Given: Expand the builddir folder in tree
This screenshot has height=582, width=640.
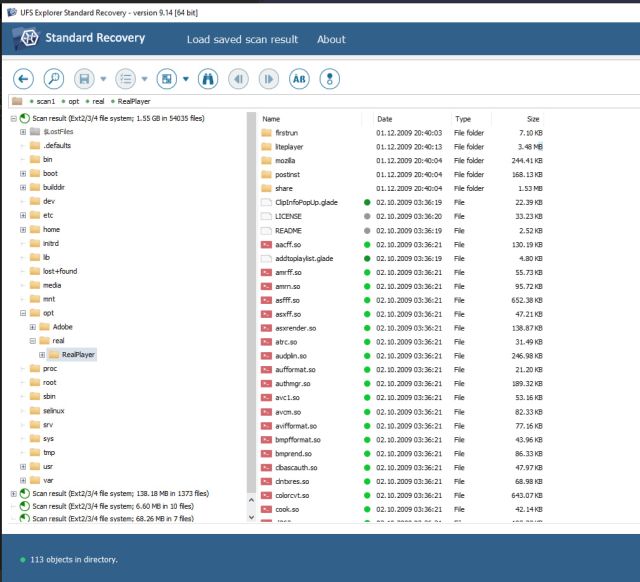Looking at the screenshot, I should (23, 187).
